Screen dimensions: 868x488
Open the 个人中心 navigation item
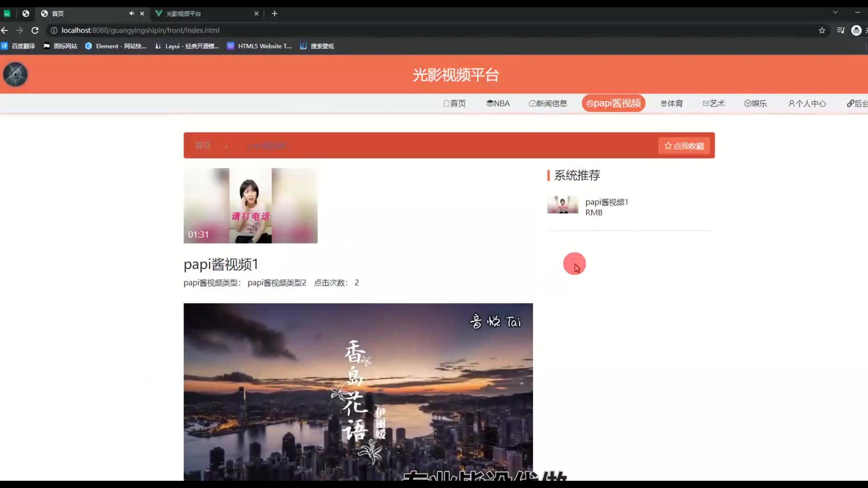tap(807, 103)
